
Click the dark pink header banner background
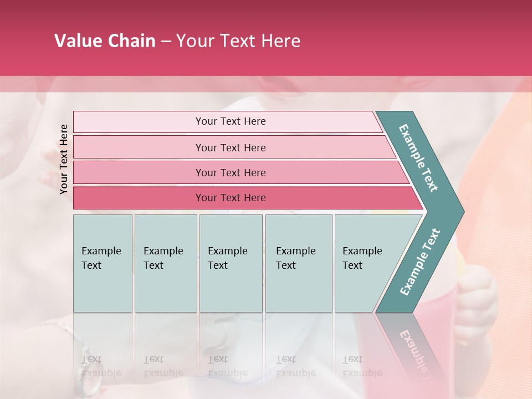coord(416,39)
